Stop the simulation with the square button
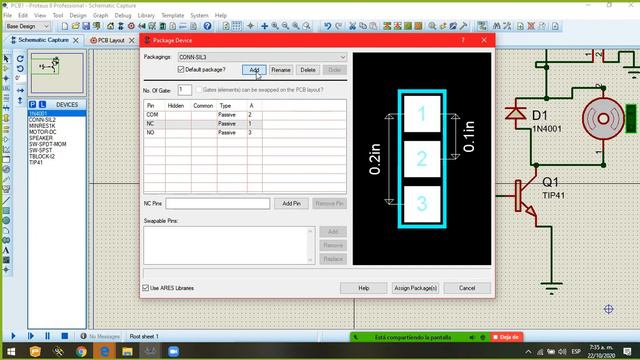The image size is (640, 360). (x=64, y=336)
